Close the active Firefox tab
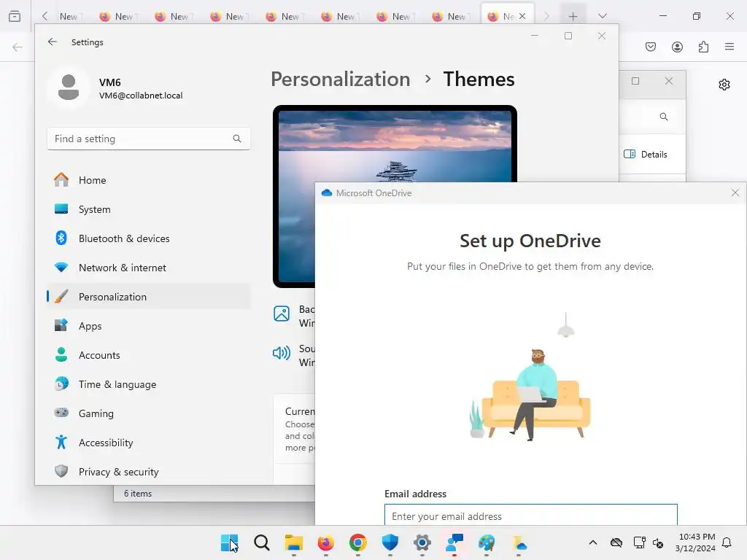 pos(522,16)
